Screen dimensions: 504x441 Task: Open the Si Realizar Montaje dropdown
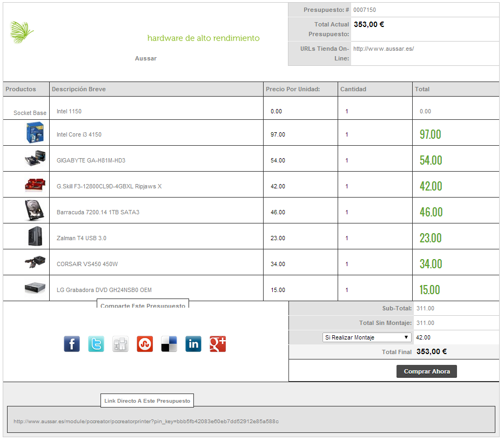pyautogui.click(x=367, y=337)
